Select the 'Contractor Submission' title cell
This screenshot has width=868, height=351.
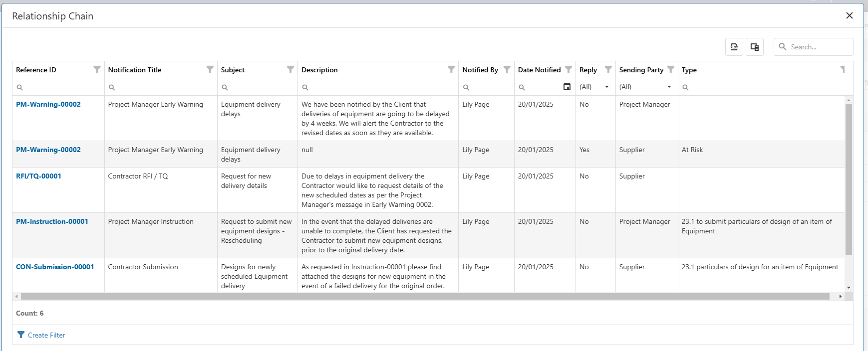tap(161, 275)
